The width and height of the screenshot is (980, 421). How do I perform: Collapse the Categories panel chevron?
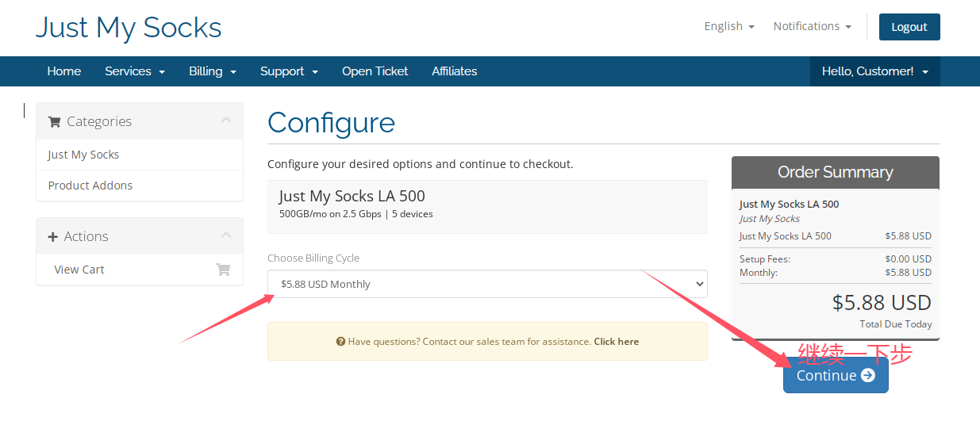[x=226, y=121]
